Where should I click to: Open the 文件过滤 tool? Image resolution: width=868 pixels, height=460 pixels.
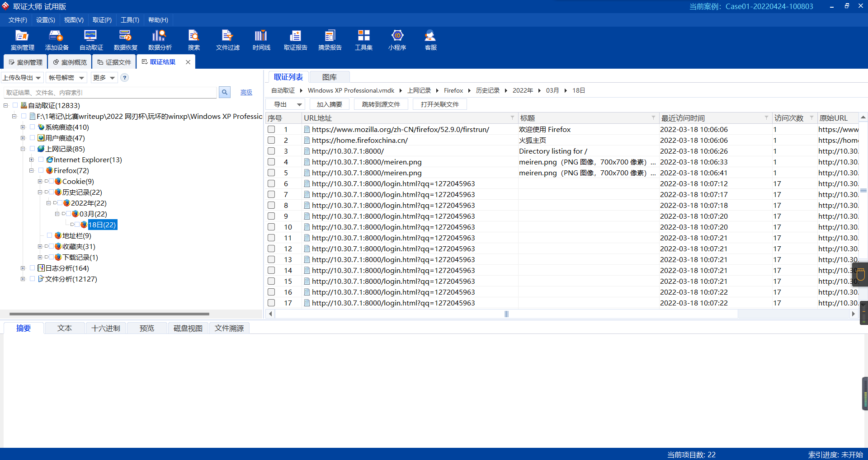point(227,40)
